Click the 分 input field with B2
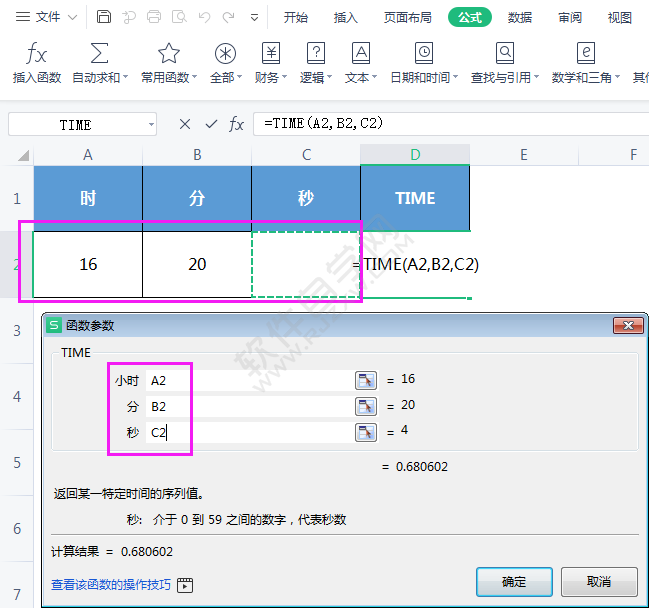Viewport: 649px width, 608px height. [x=250, y=406]
